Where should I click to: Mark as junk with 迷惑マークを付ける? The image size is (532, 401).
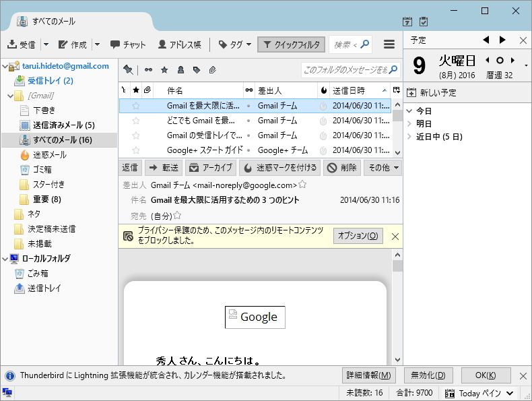(280, 168)
